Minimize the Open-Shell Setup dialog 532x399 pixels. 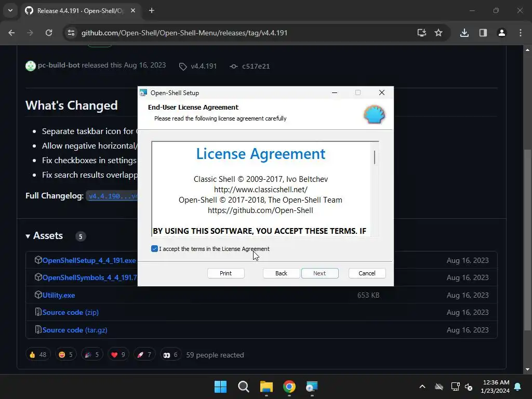click(335, 92)
